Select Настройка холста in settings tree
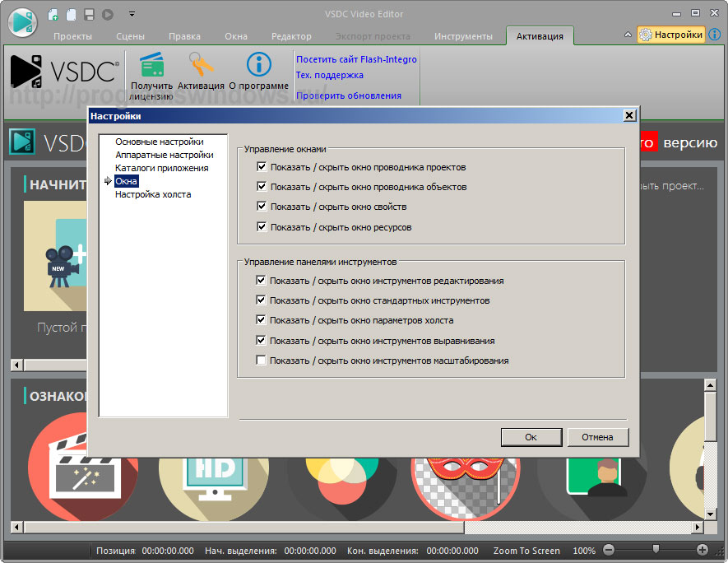Viewport: 728px width, 563px height. tap(153, 194)
